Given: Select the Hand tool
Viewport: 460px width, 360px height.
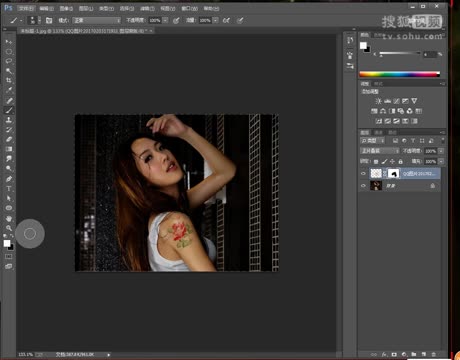Looking at the screenshot, I should [x=9, y=218].
